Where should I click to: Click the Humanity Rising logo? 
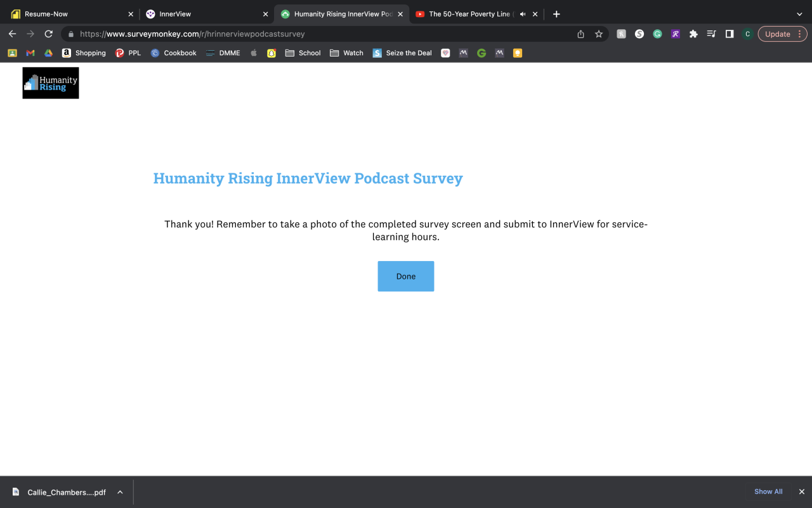(51, 83)
